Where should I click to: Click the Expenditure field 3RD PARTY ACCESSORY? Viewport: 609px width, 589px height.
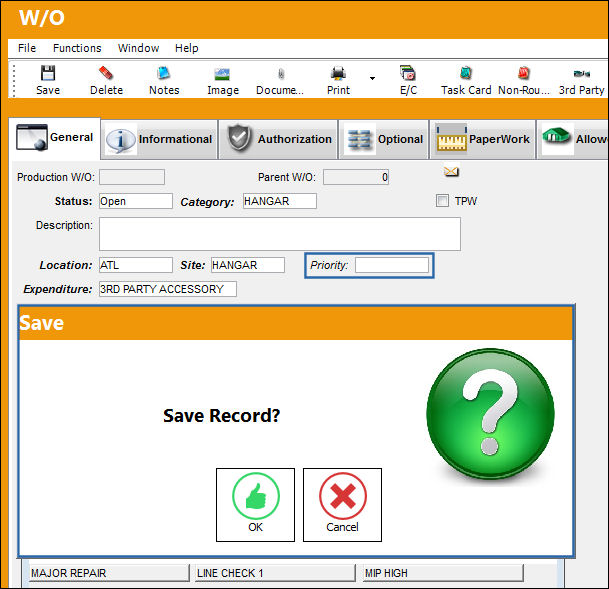(x=168, y=289)
